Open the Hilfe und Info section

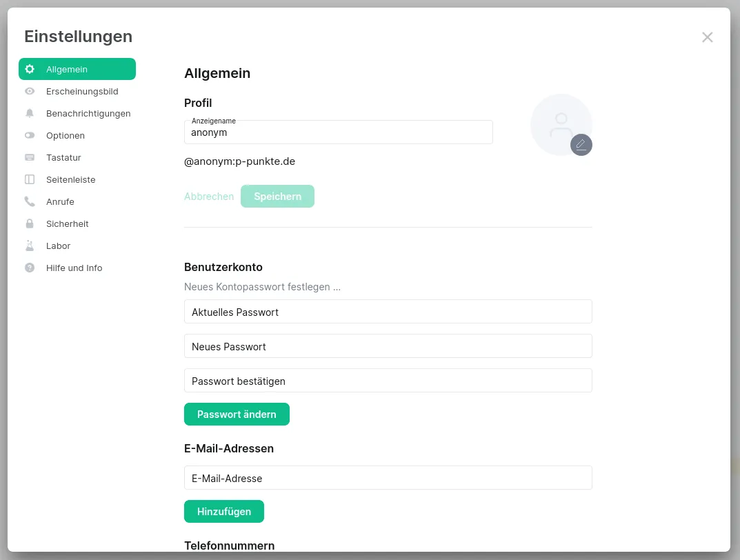click(x=74, y=268)
